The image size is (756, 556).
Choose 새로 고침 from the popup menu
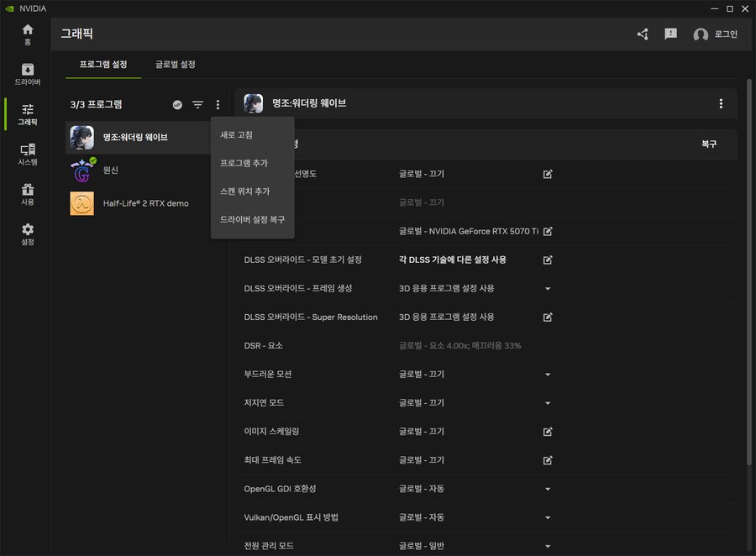253,135
